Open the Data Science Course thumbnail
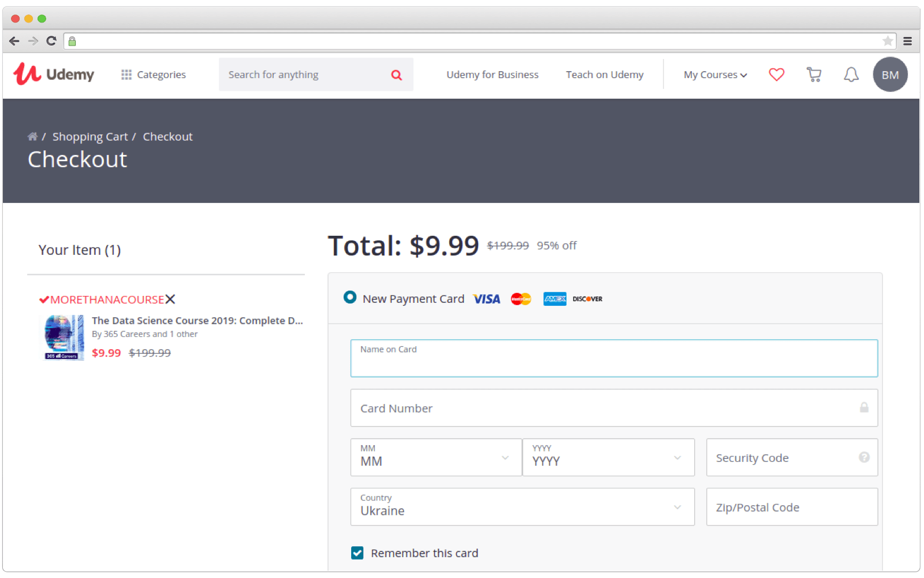The width and height of the screenshot is (924, 578). 64,338
